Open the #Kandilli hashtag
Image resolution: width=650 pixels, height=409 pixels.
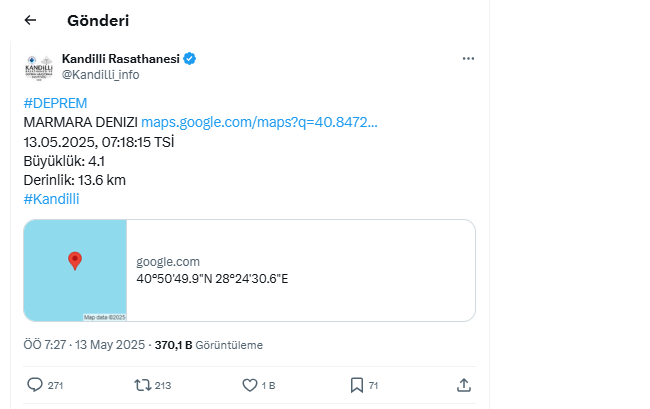[x=51, y=198]
